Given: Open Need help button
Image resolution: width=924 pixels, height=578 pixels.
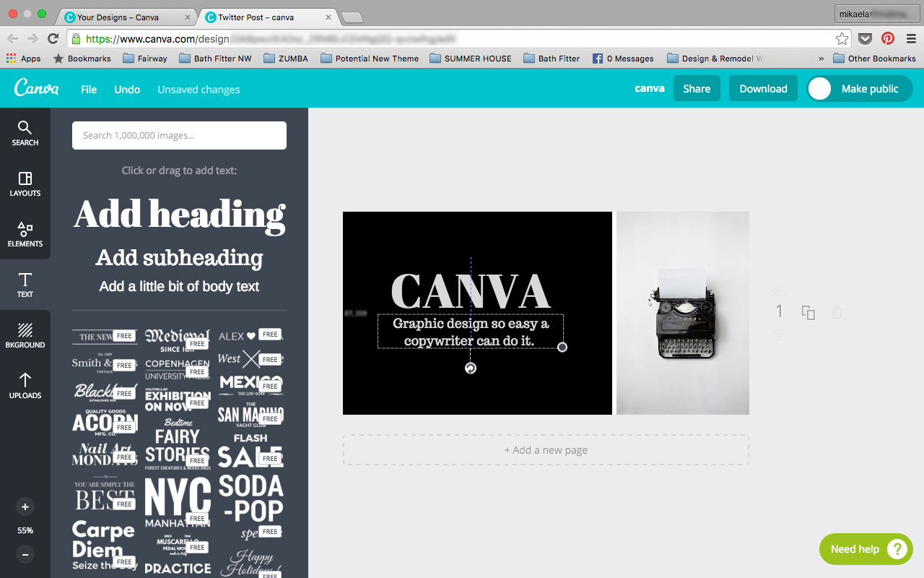Looking at the screenshot, I should [866, 549].
